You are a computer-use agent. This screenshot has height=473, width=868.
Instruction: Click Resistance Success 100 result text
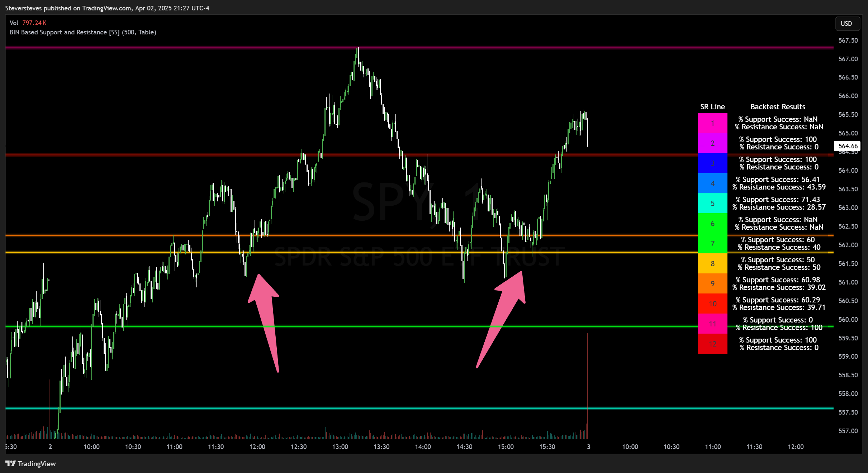(779, 328)
